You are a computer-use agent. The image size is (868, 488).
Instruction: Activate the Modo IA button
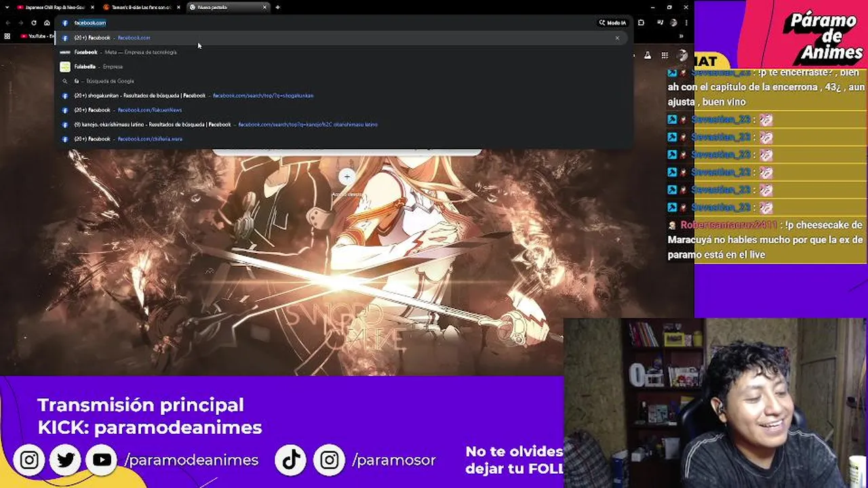tap(612, 22)
